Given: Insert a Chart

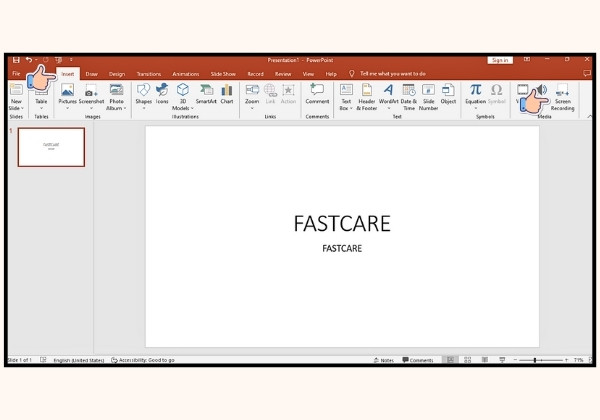Looking at the screenshot, I should click(227, 94).
